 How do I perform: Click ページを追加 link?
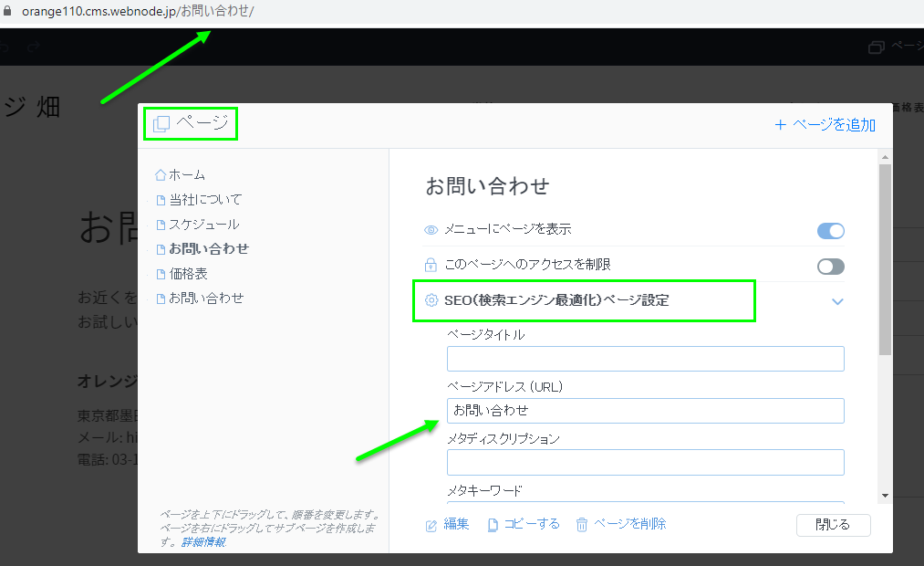click(834, 124)
